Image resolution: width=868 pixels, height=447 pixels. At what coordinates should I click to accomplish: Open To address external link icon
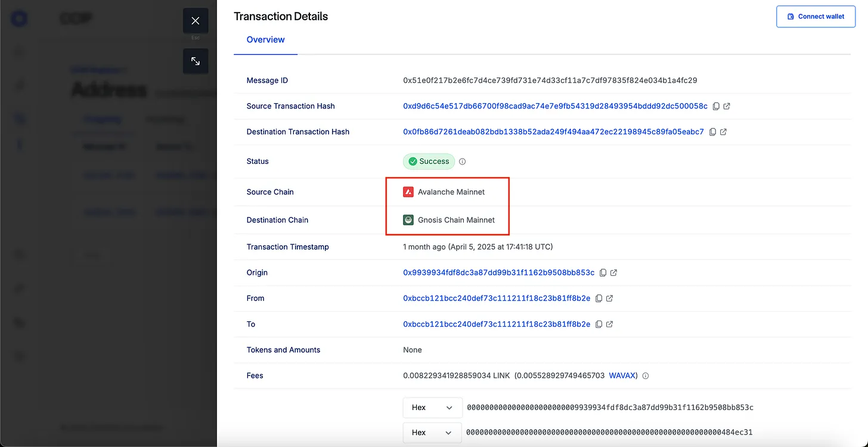point(609,324)
